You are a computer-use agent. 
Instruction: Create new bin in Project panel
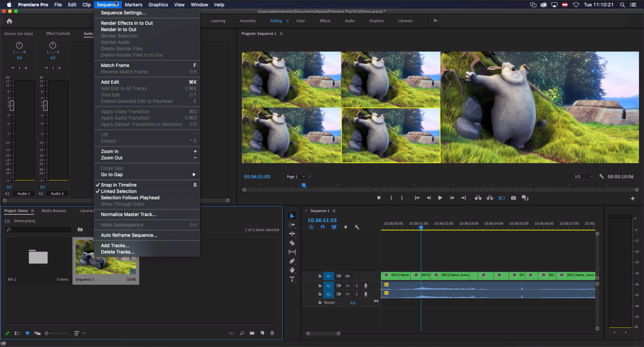point(252,333)
